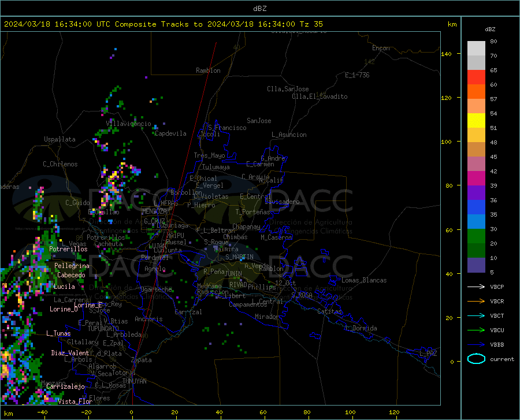Click the cyan 'current' ellipse legend icon
This screenshot has height=420, width=520.
pyautogui.click(x=476, y=359)
